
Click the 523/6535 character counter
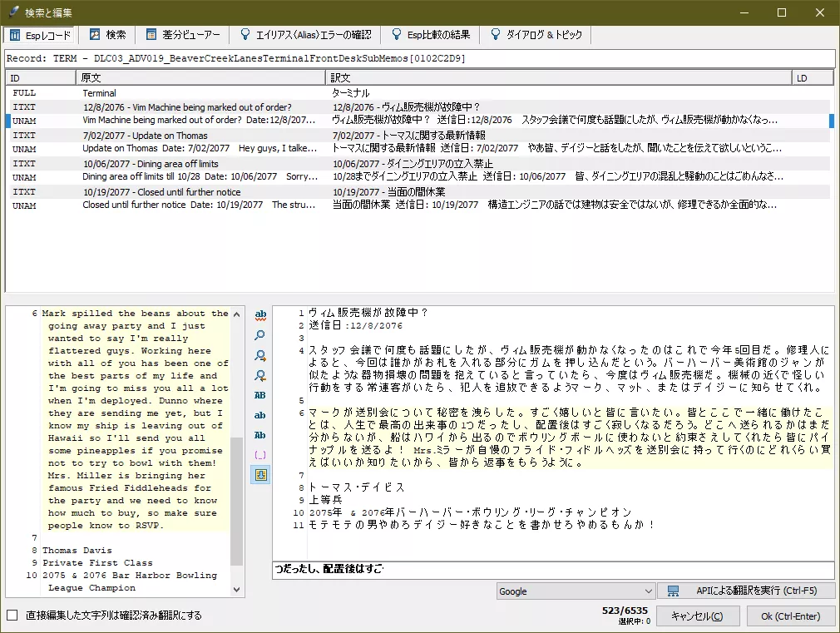[625, 611]
